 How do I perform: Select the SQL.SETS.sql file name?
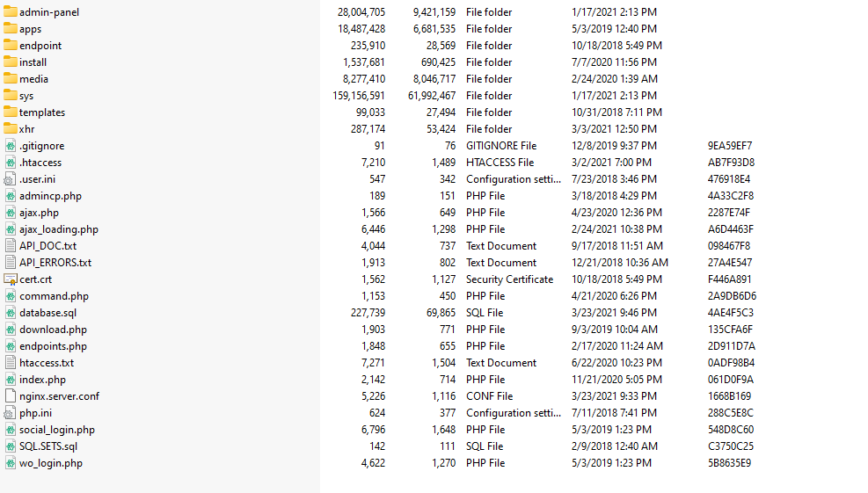click(48, 446)
